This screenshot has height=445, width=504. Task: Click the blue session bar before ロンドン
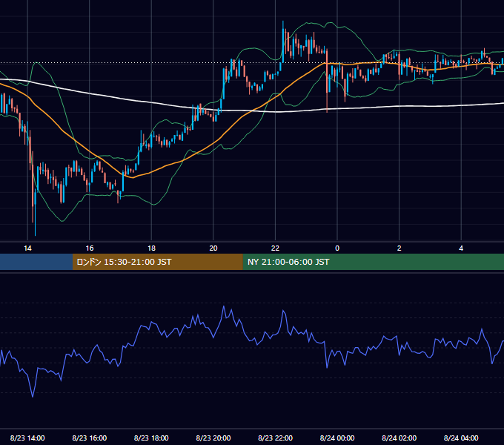pyautogui.click(x=36, y=262)
